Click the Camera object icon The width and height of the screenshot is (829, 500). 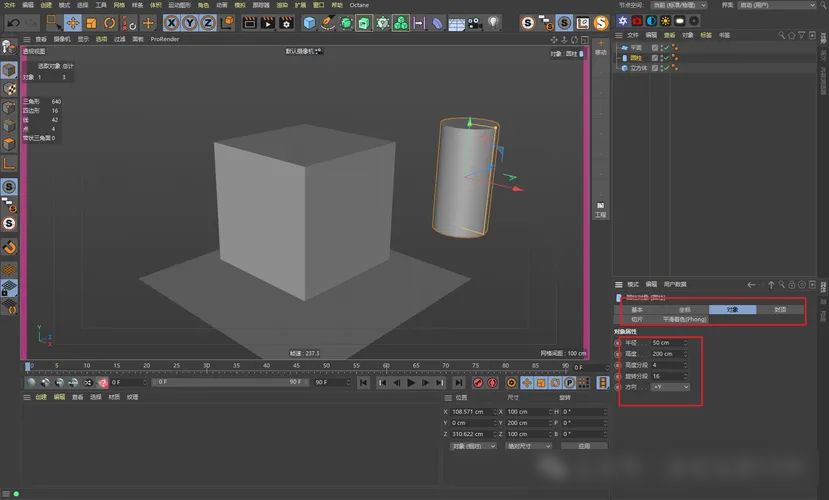pyautogui.click(x=475, y=23)
